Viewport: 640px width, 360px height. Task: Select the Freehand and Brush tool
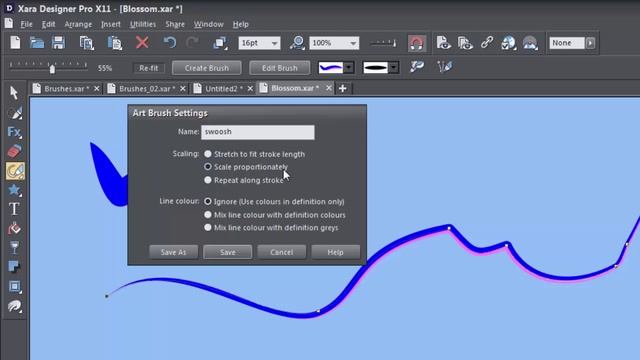pos(15,171)
